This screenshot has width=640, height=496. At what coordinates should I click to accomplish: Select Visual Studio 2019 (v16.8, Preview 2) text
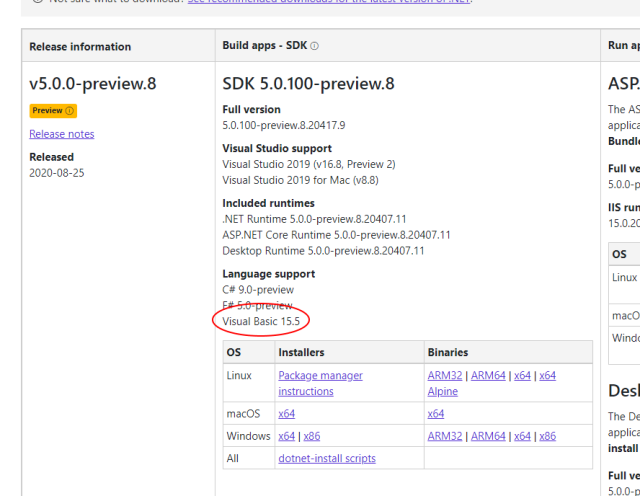coord(309,164)
